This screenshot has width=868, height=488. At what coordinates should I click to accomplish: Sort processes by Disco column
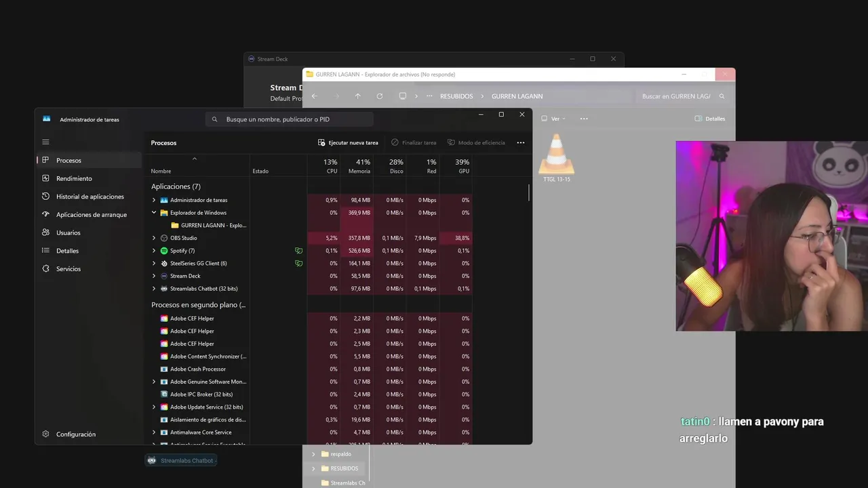(390, 166)
